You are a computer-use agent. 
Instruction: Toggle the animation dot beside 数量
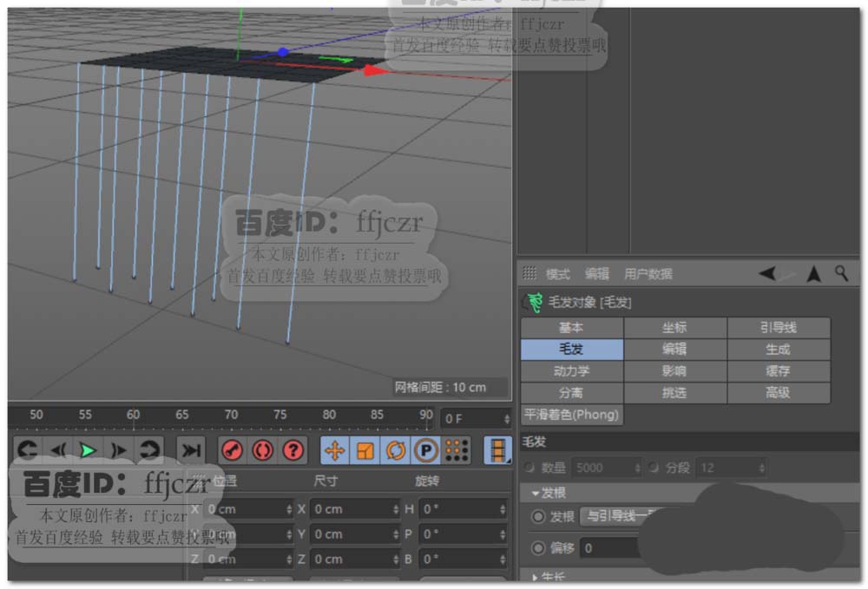[x=529, y=468]
